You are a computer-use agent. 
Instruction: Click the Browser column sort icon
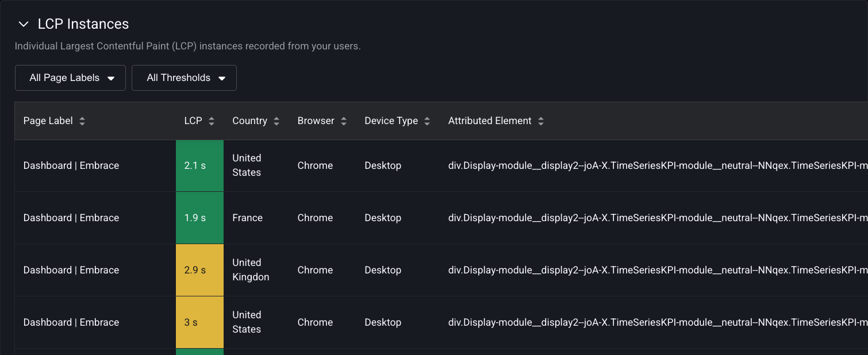(x=344, y=121)
